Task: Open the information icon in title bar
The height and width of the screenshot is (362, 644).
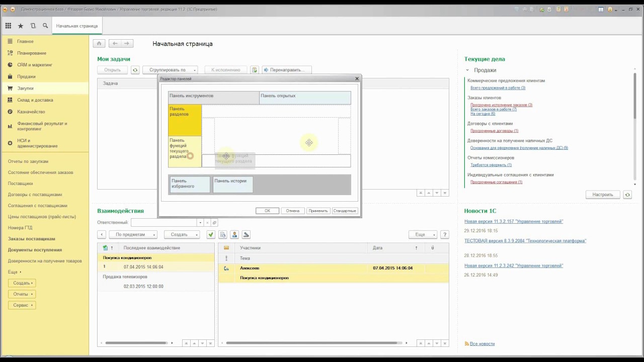Action: (x=610, y=10)
